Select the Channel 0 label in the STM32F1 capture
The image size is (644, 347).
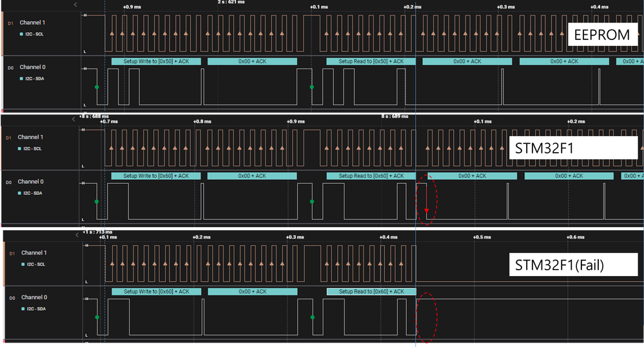click(31, 182)
